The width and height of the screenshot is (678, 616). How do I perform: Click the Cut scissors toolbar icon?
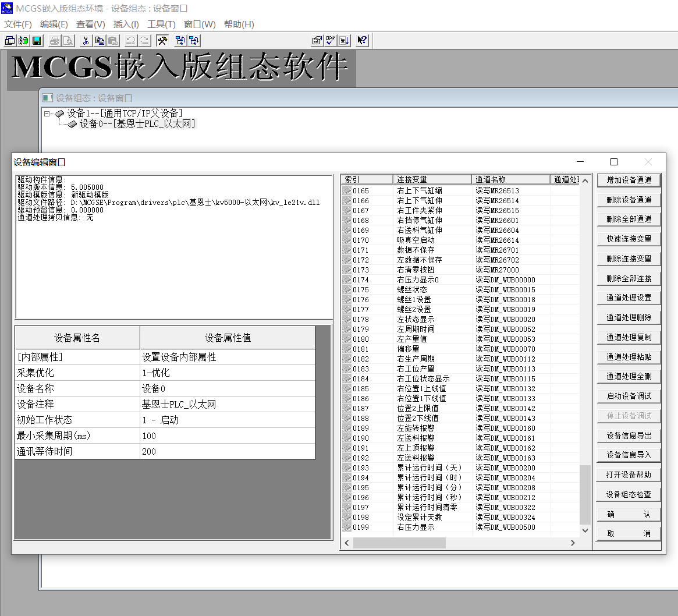[x=86, y=41]
